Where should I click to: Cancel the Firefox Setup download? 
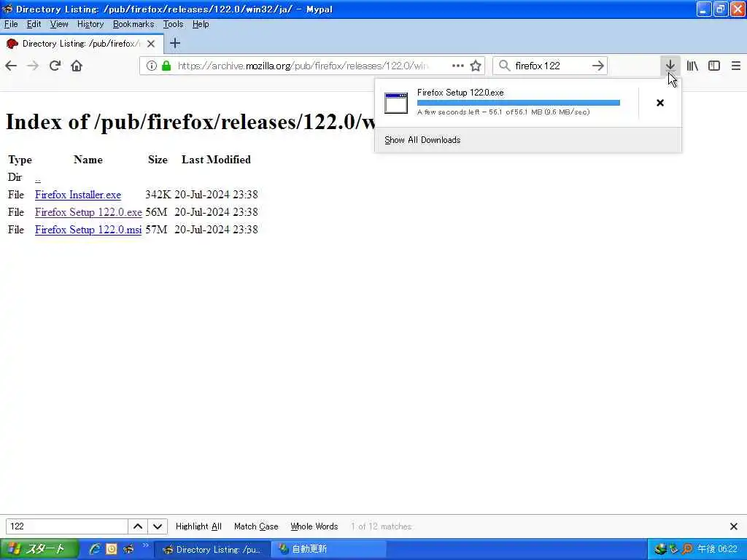(x=659, y=103)
